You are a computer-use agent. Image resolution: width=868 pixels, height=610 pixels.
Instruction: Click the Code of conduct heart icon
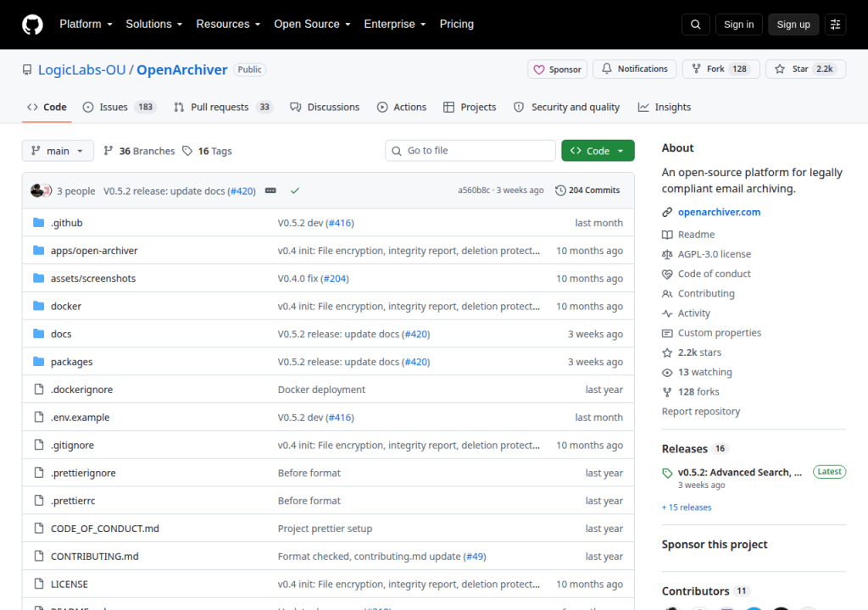pyautogui.click(x=667, y=274)
